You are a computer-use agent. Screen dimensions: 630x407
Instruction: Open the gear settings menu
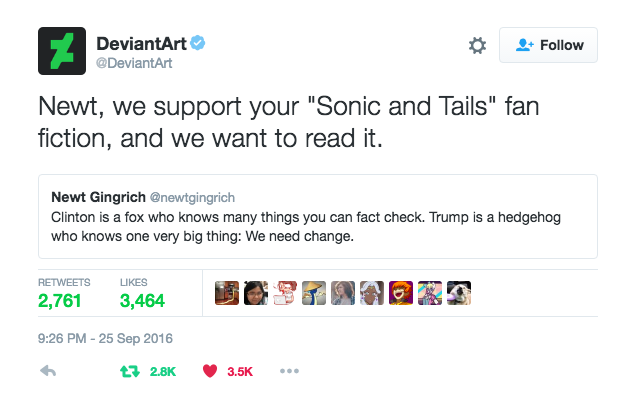pos(477,45)
